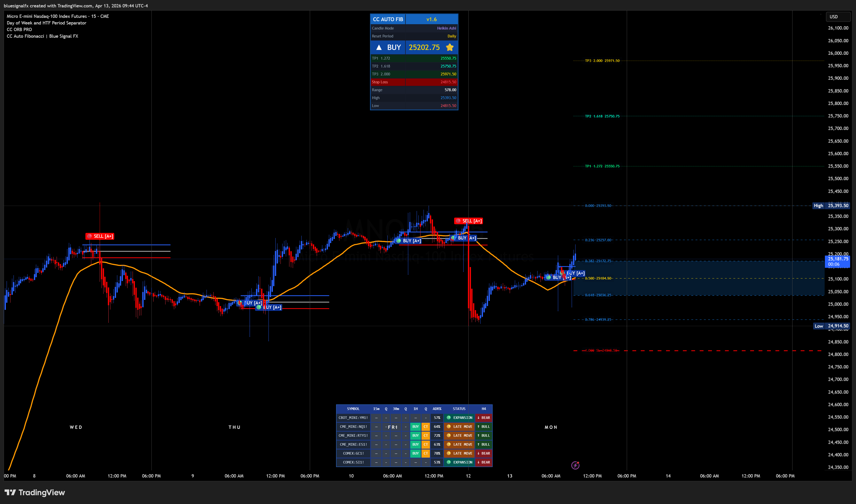This screenshot has width=856, height=504.
Task: Click the CC ORB PRO indicator legend
Action: click(19, 30)
